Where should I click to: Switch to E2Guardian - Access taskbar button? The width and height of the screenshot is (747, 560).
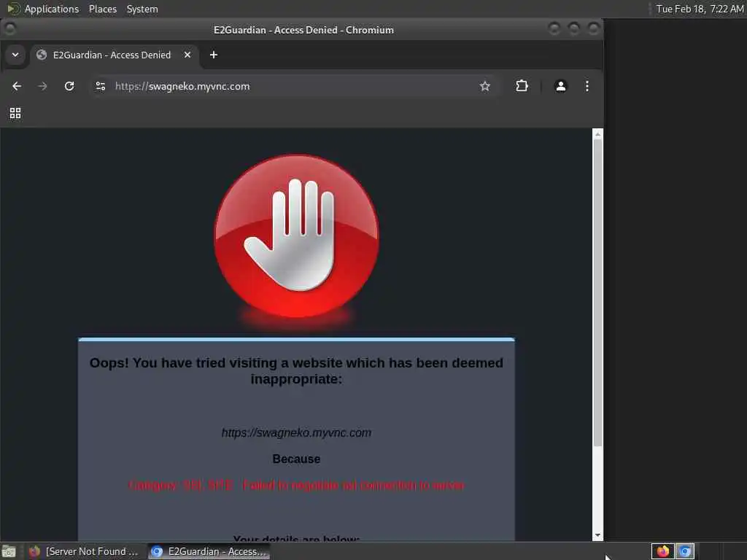point(209,551)
